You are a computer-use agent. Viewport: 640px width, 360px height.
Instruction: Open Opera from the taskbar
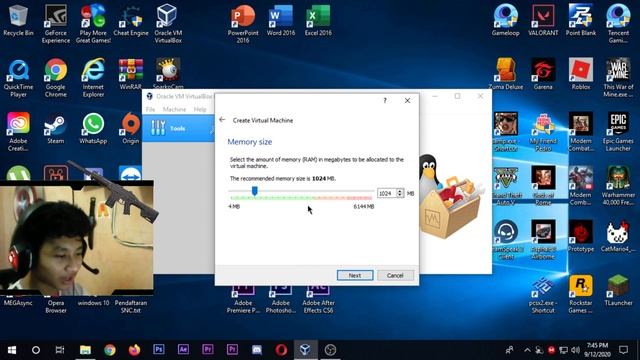coord(281,350)
